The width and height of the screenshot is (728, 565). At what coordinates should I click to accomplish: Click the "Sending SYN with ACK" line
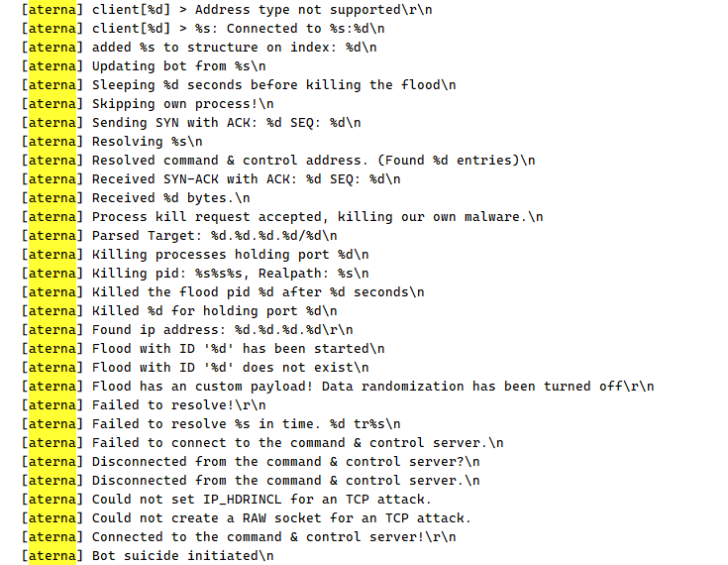point(226,123)
